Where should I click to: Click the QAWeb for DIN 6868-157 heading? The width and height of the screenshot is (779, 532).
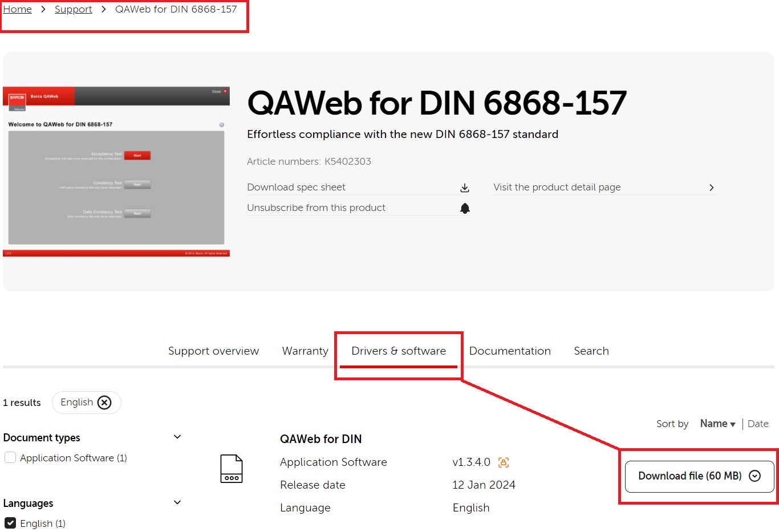click(437, 103)
